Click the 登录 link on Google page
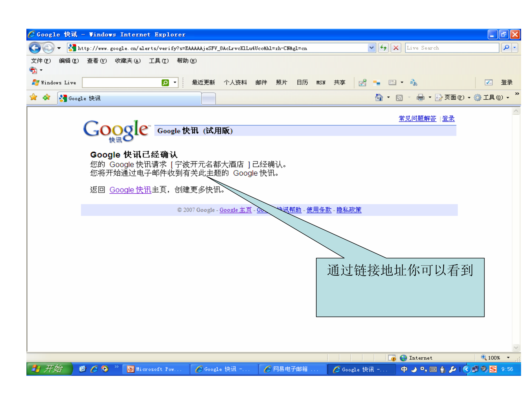This screenshot has height=399, width=532. [x=448, y=119]
